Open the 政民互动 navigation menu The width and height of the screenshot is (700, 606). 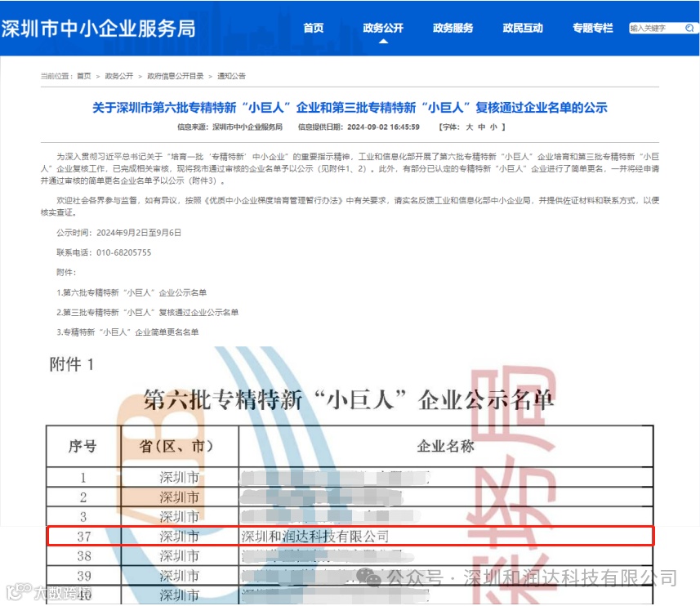pos(523,28)
